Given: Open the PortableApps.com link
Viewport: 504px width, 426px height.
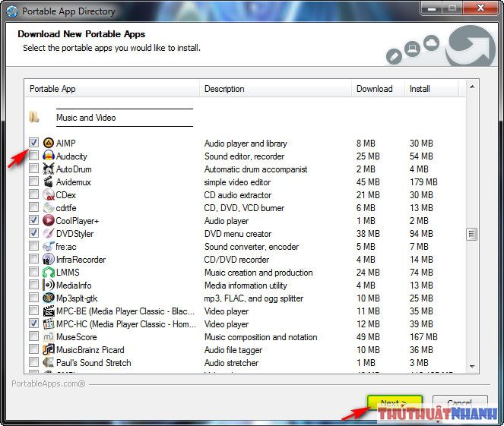Looking at the screenshot, I should click(49, 383).
